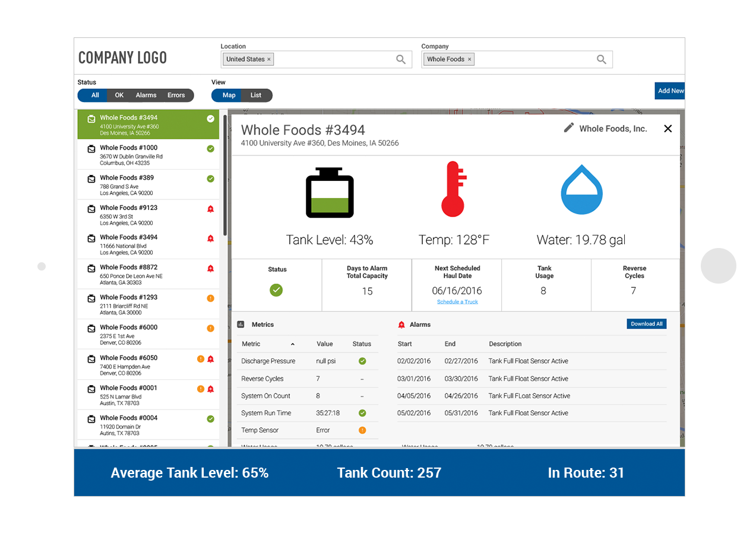Click the alarm row starting 04/05/2016

[532, 396]
